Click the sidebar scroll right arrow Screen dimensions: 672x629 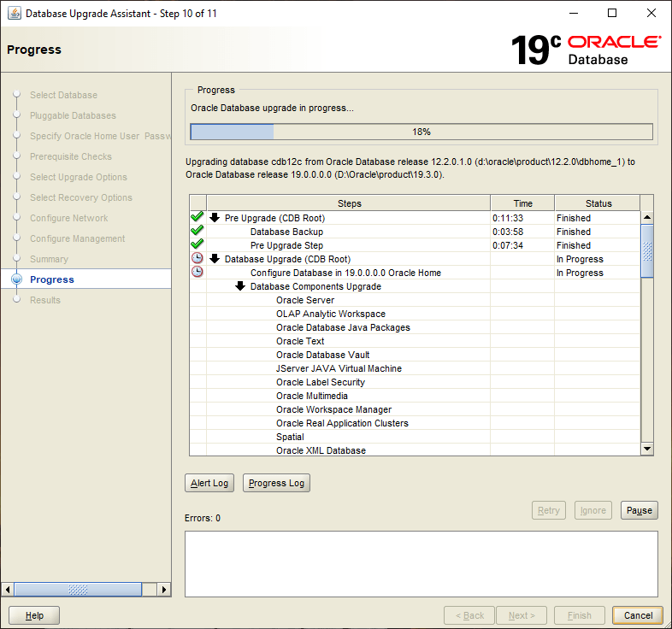(163, 590)
